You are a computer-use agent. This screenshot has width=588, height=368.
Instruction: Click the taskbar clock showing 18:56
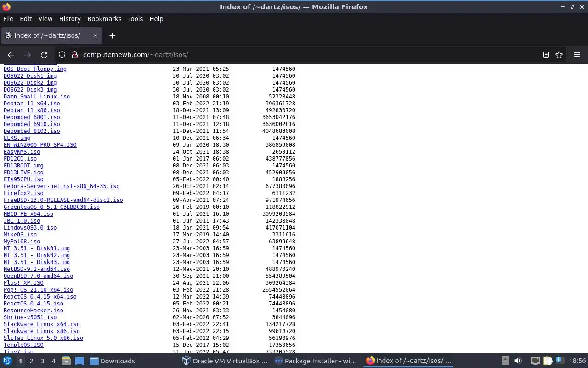577,361
